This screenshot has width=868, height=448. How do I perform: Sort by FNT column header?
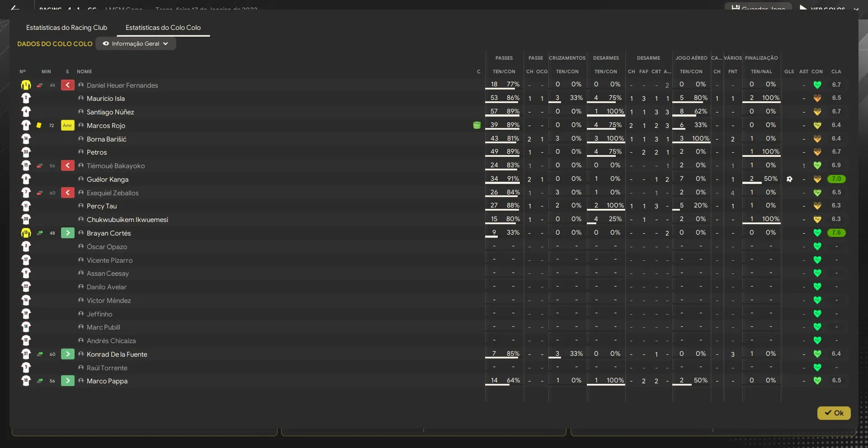(x=733, y=71)
